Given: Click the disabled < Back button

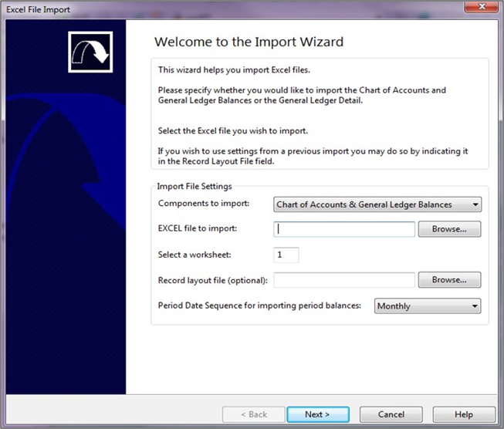Looking at the screenshot, I should click(x=254, y=414).
